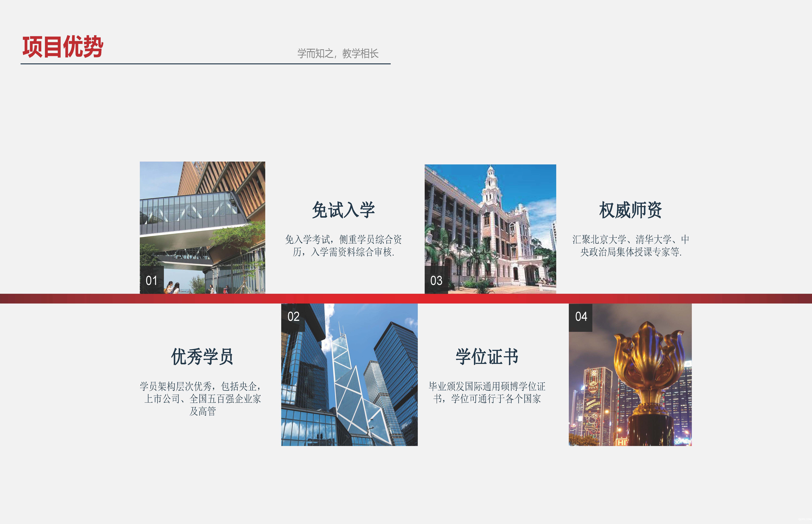This screenshot has width=812, height=524.
Task: Open the 03 historic clock tower building photo
Action: coord(490,229)
